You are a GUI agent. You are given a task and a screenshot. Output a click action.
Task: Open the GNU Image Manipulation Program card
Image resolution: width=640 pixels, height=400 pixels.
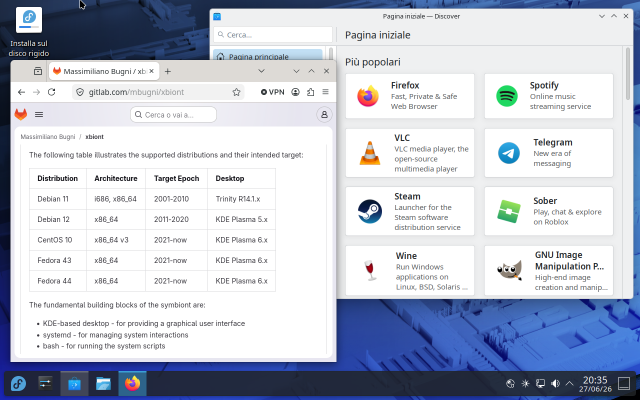pyautogui.click(x=549, y=270)
